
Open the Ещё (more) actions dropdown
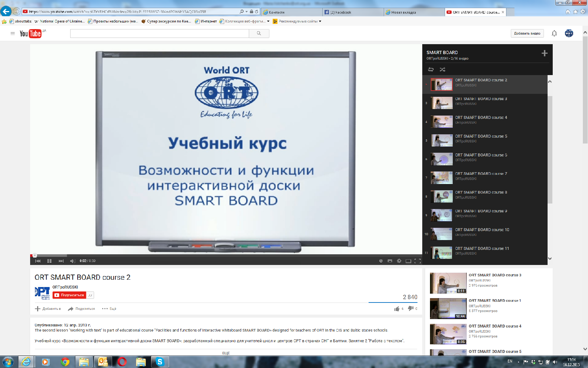(x=109, y=309)
